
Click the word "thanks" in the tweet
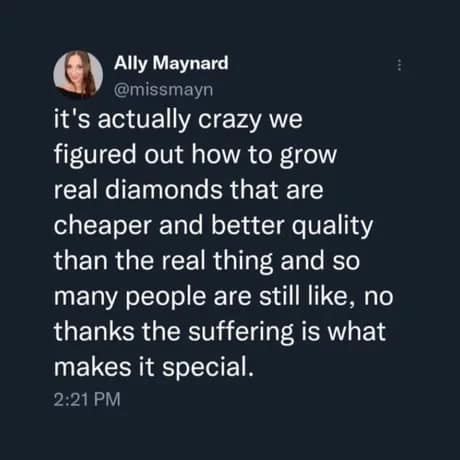(94, 331)
